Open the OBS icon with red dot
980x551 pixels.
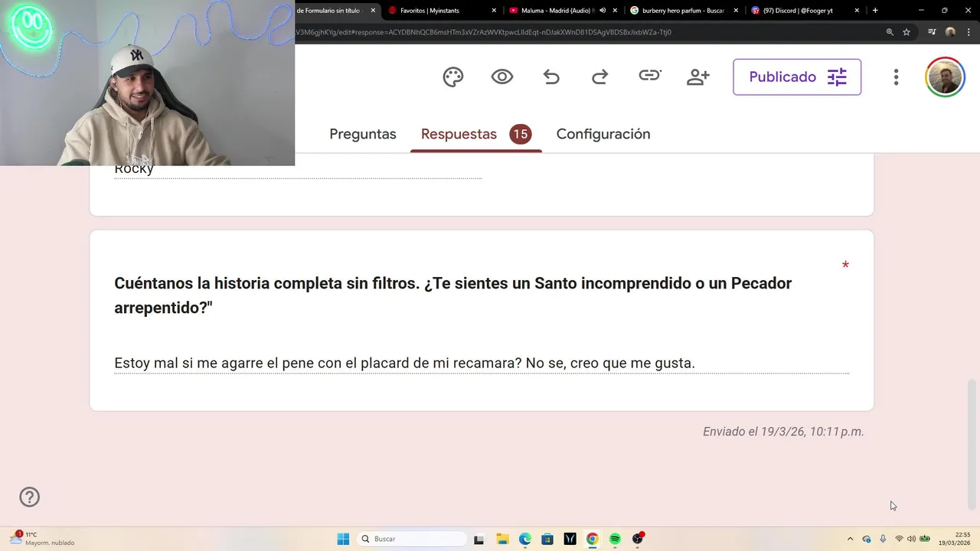coord(638,539)
